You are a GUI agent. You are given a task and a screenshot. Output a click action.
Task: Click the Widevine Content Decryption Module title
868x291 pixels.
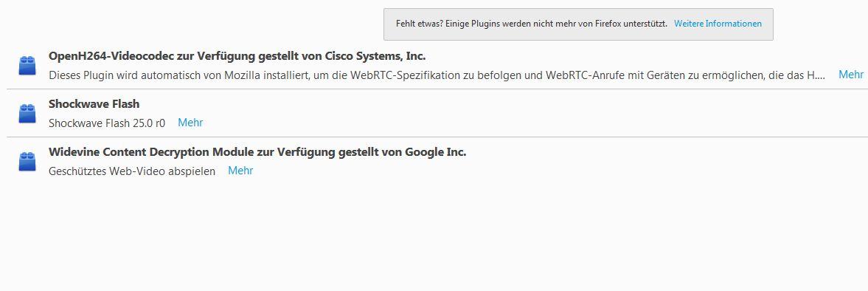click(x=257, y=152)
